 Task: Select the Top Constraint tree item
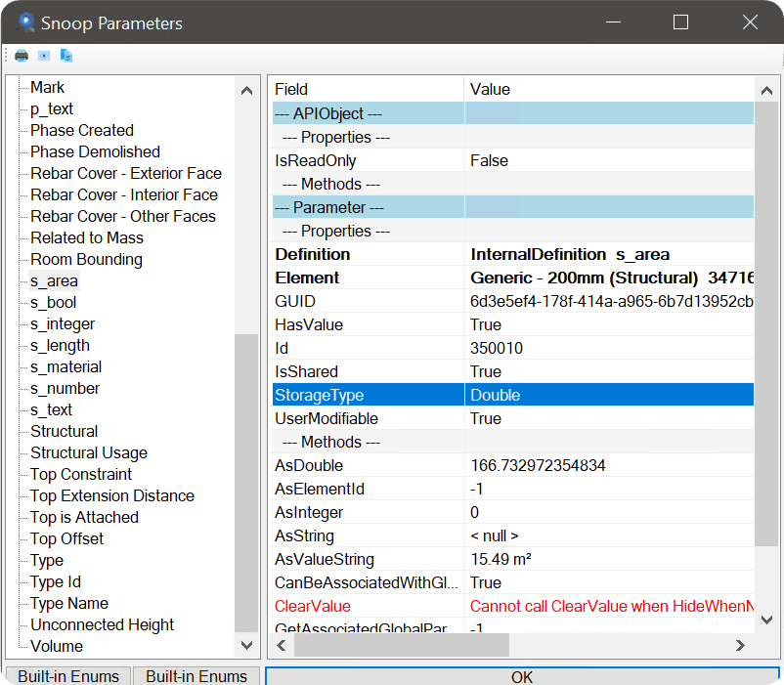81,474
